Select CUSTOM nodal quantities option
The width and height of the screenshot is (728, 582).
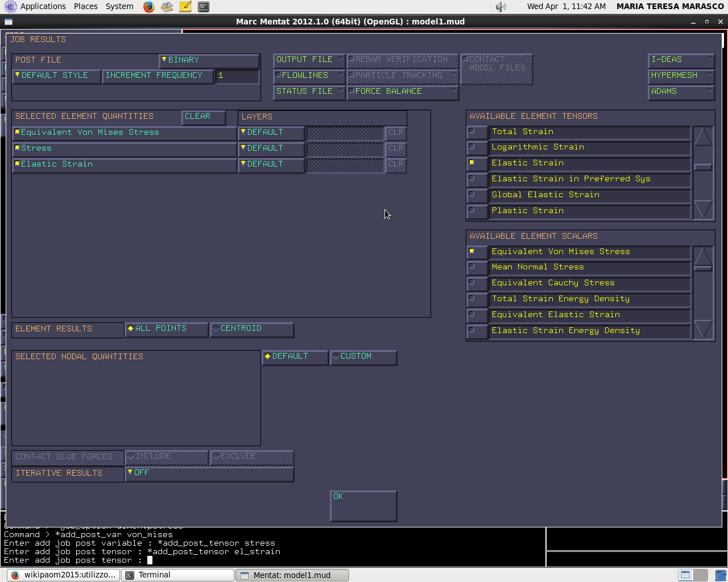point(363,356)
